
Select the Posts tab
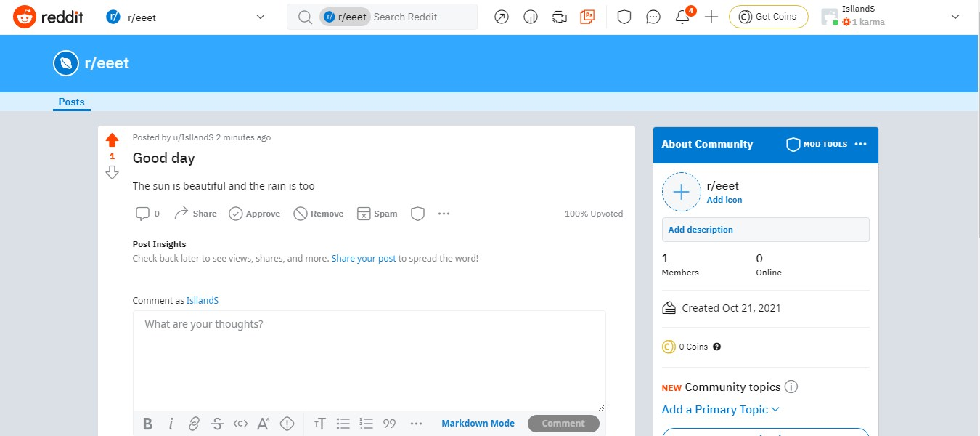pos(71,102)
